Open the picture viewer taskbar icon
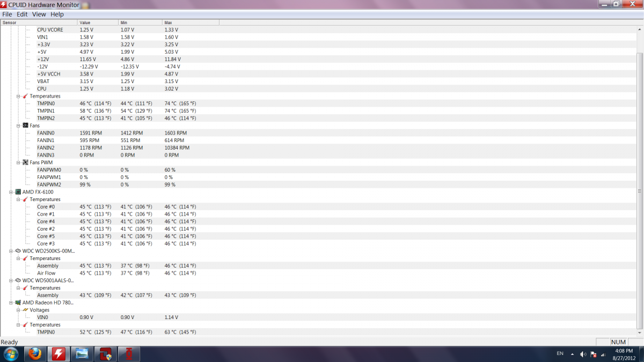The image size is (644, 362). pyautogui.click(x=82, y=354)
